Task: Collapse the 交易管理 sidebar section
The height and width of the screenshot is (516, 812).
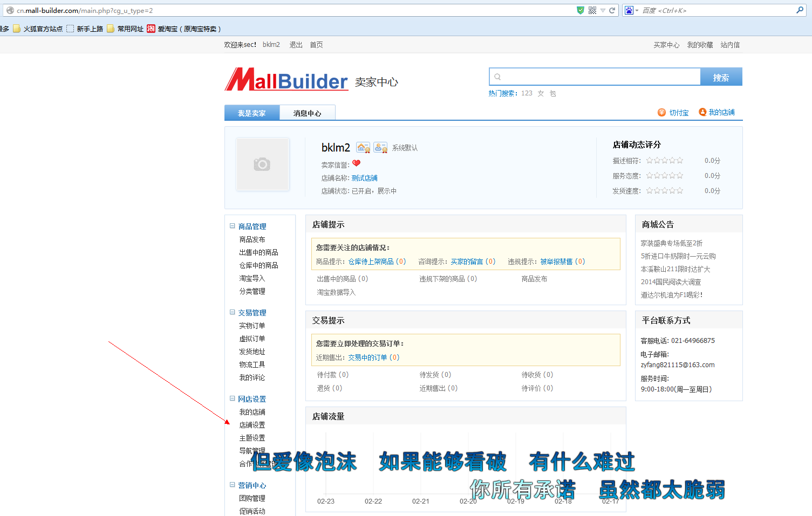Action: pyautogui.click(x=233, y=312)
